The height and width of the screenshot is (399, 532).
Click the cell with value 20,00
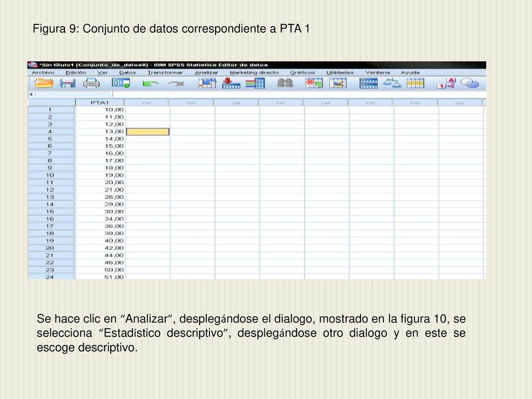pyautogui.click(x=100, y=182)
